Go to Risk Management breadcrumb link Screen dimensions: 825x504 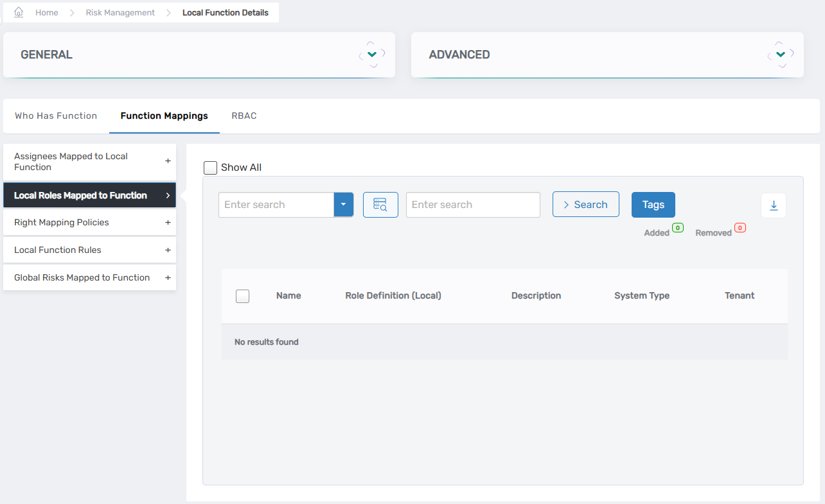coord(120,13)
